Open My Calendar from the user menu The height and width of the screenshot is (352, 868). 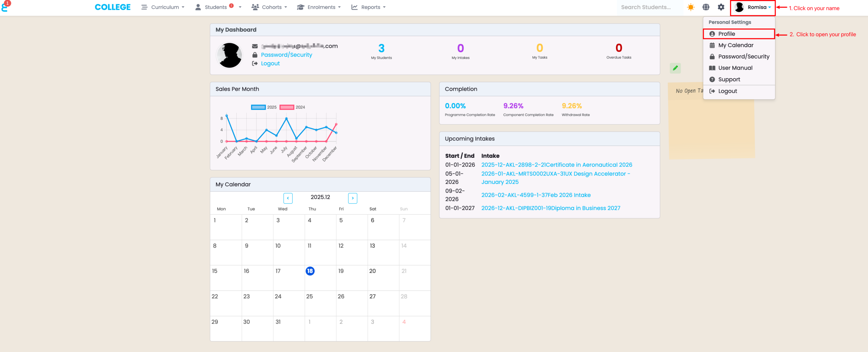click(735, 45)
